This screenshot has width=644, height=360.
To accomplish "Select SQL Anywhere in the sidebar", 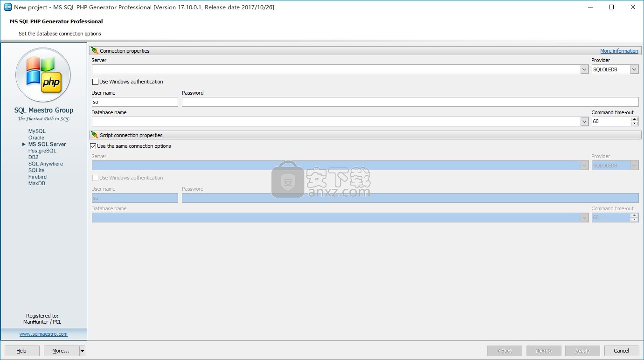I will pyautogui.click(x=45, y=164).
